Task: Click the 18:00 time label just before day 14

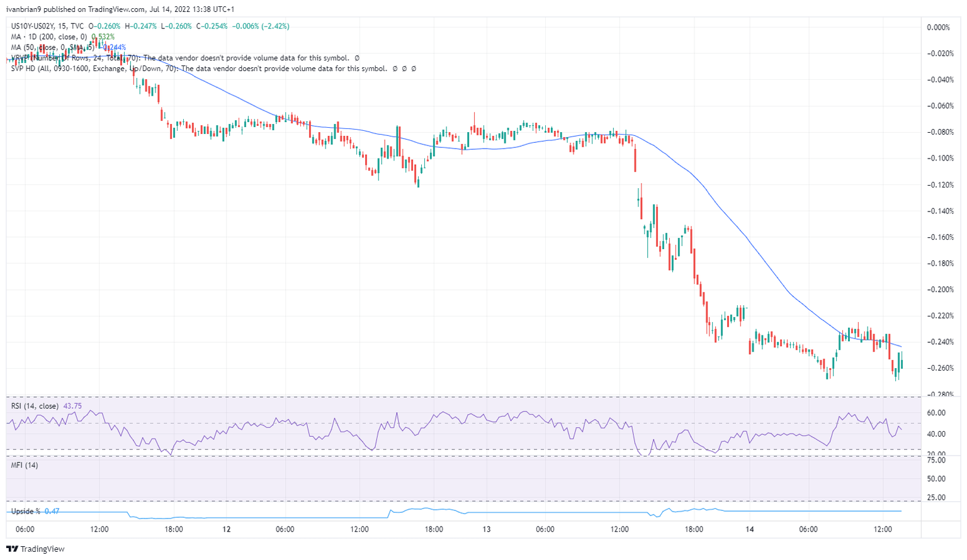Action: pyautogui.click(x=694, y=530)
